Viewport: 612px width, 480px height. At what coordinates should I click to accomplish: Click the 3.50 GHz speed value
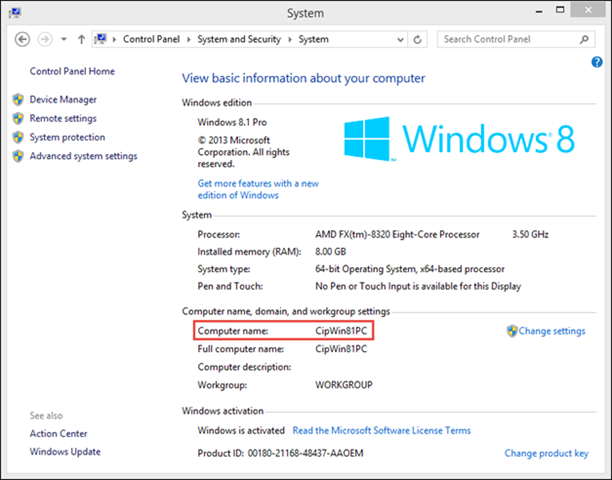click(x=530, y=235)
